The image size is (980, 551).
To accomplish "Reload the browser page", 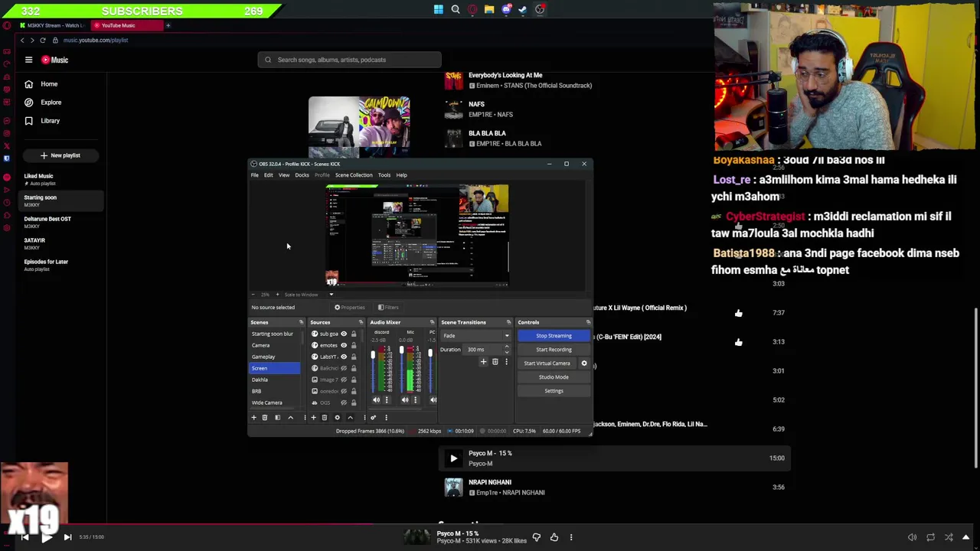I will 42,40.
